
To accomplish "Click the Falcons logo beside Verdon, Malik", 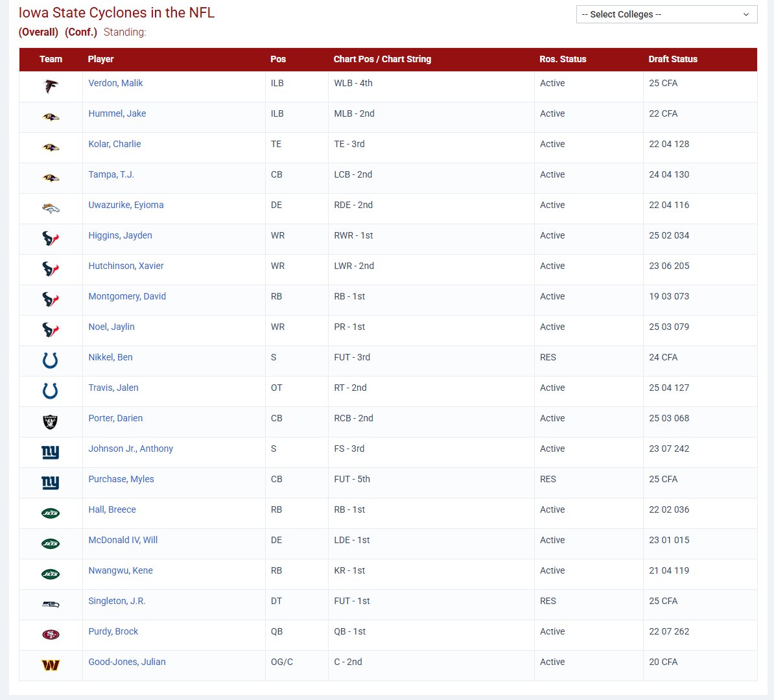I will point(51,86).
